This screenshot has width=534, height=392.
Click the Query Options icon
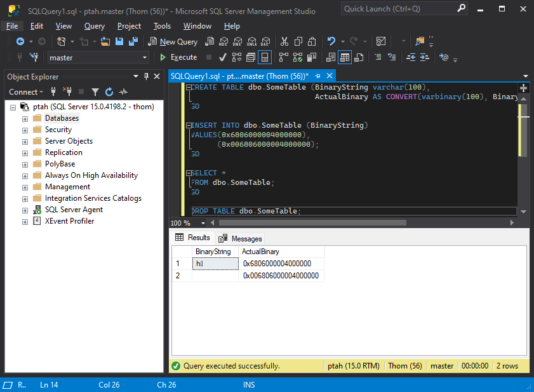click(x=251, y=57)
